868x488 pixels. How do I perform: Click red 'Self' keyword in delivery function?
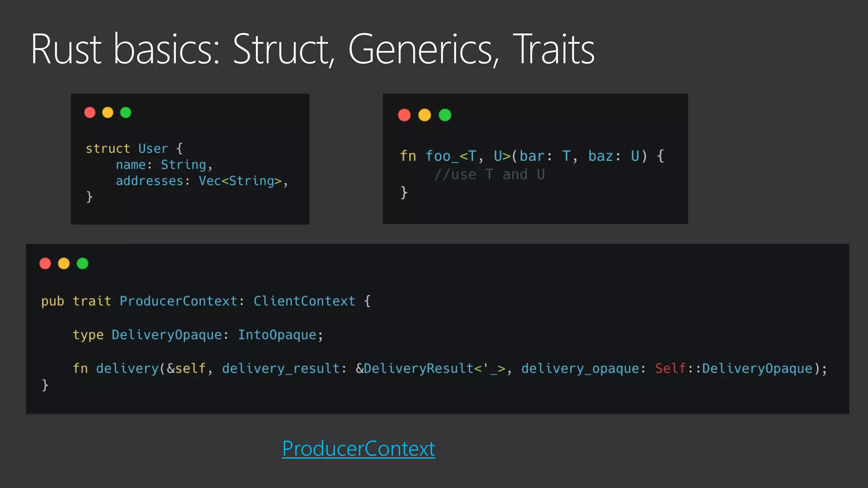click(x=670, y=368)
